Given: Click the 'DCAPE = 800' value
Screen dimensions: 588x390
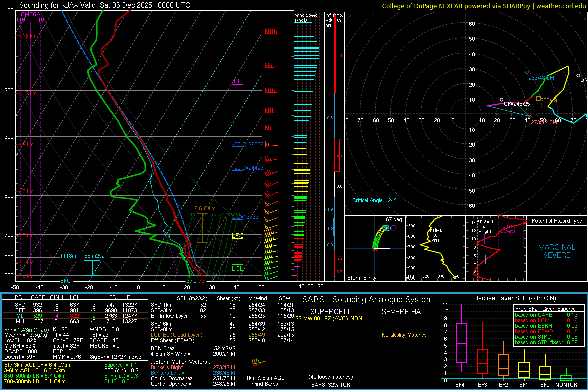Looking at the screenshot, I should (x=21, y=351).
